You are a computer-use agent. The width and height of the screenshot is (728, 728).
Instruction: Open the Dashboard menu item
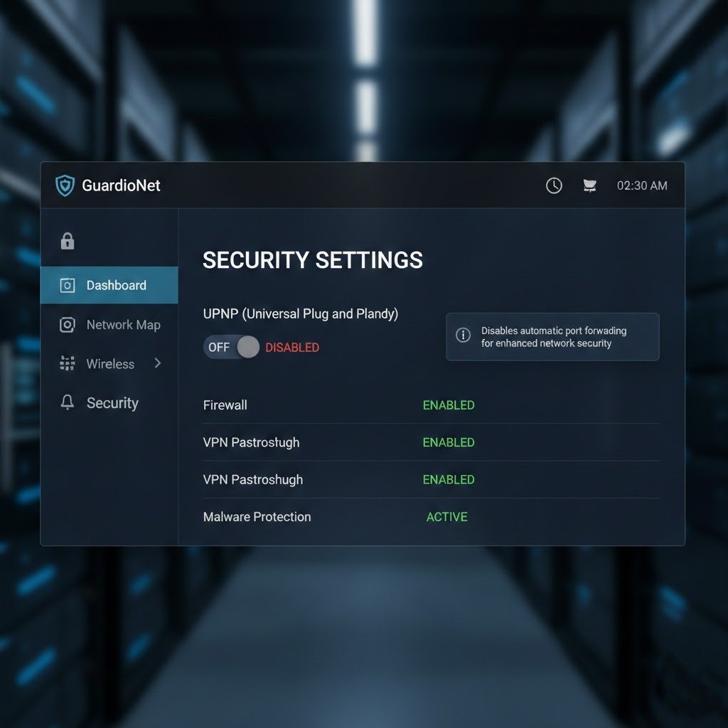click(x=116, y=286)
